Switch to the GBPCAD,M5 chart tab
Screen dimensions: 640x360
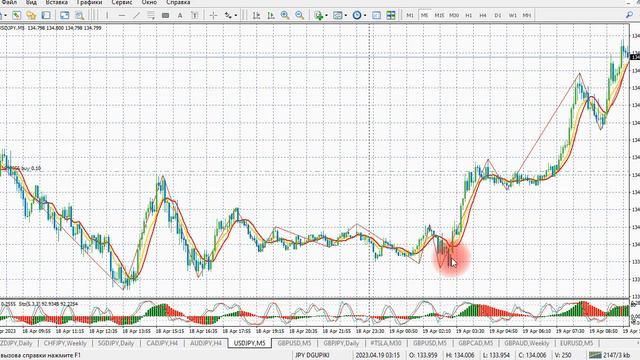click(x=476, y=343)
